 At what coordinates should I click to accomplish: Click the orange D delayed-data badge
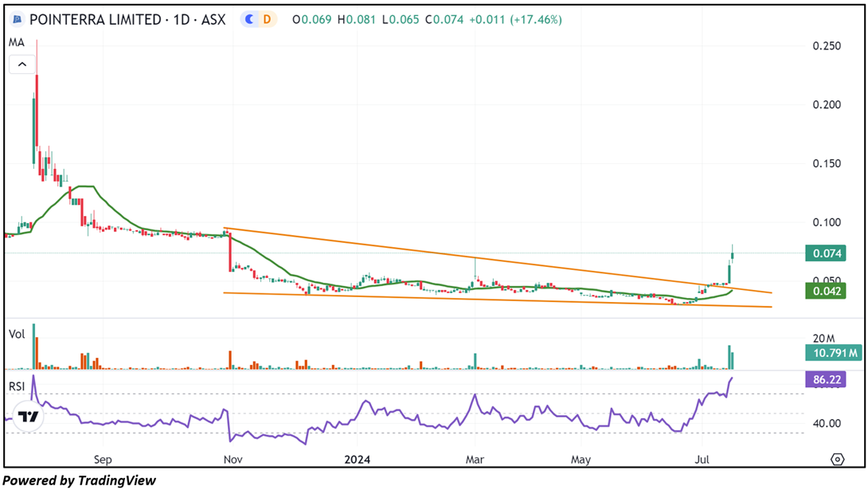click(x=268, y=20)
